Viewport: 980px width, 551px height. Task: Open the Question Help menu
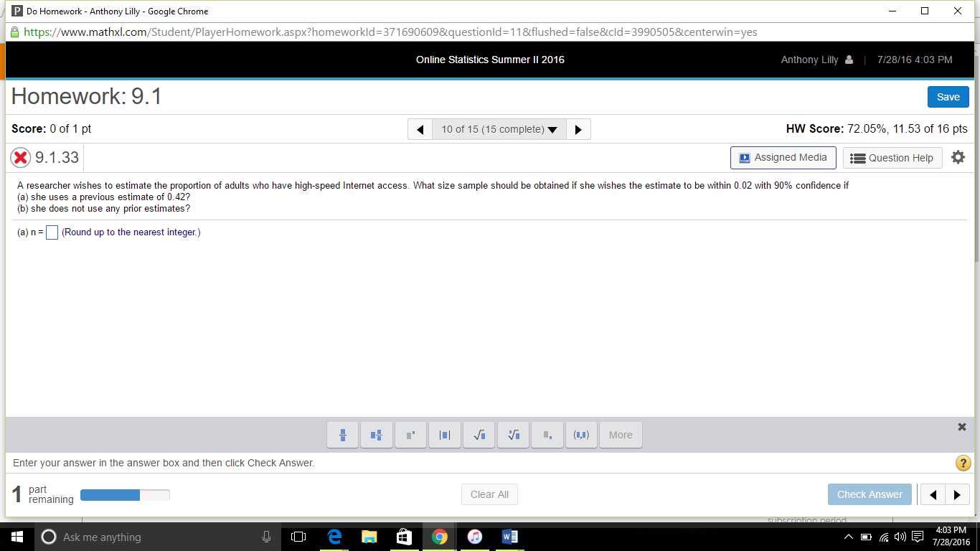[x=892, y=157]
